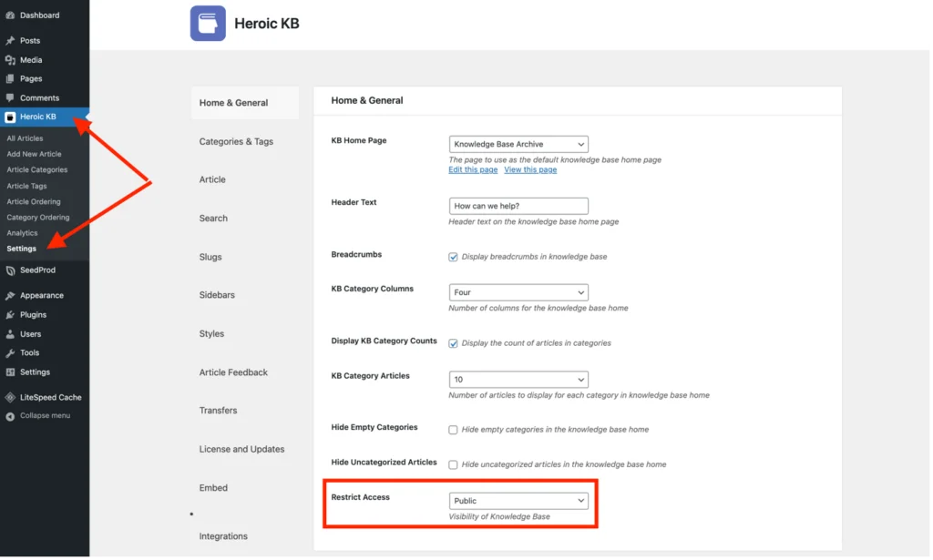Screen dimensions: 933x560
Task: Click the Dashboard icon in sidebar
Action: pos(10,15)
